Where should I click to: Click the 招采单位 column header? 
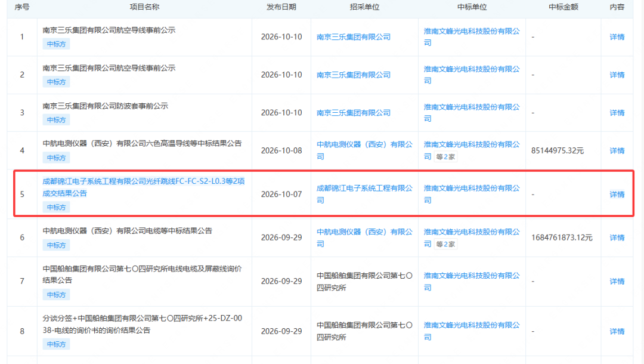[364, 7]
